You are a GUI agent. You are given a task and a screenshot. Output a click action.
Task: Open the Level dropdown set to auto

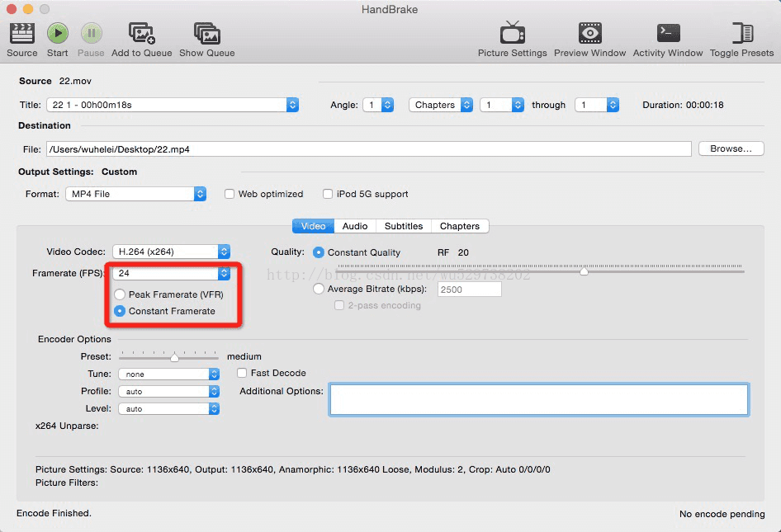[169, 409]
